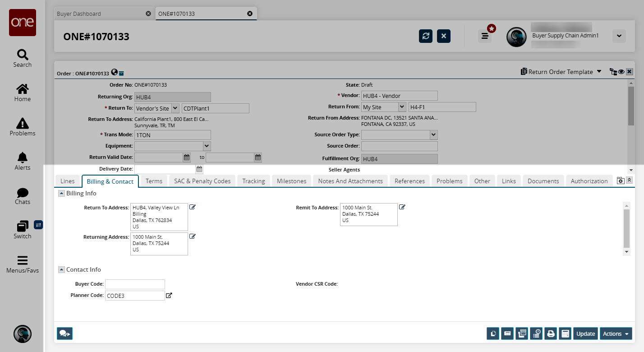The height and width of the screenshot is (352, 644).
Task: Toggle the eye visibility icon in order header
Action: point(621,72)
